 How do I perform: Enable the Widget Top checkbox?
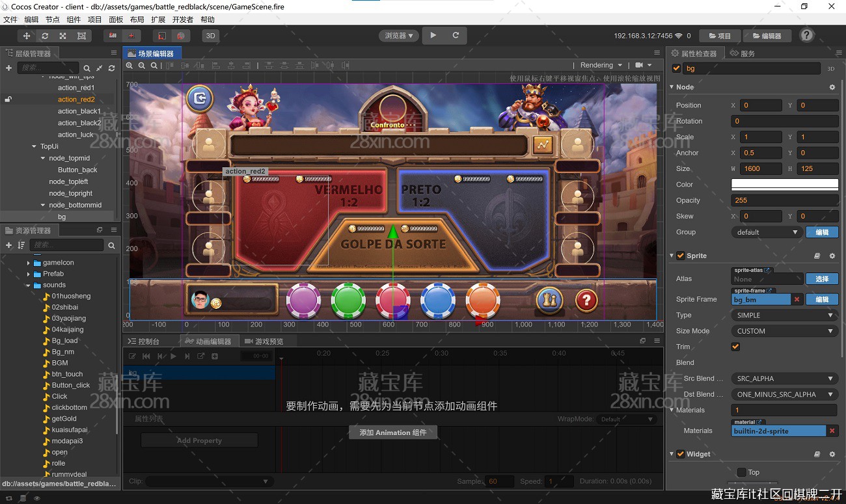click(741, 472)
